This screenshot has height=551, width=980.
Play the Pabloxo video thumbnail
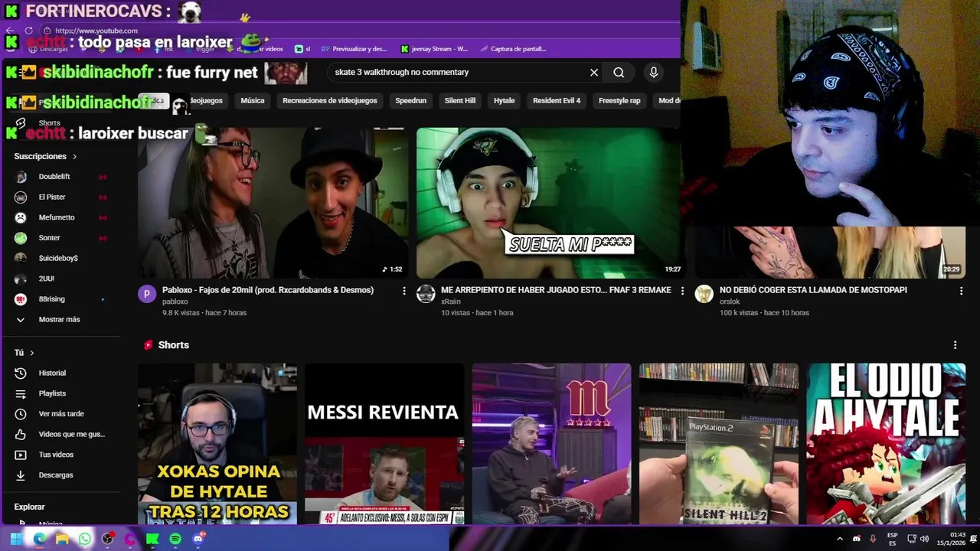point(273,203)
